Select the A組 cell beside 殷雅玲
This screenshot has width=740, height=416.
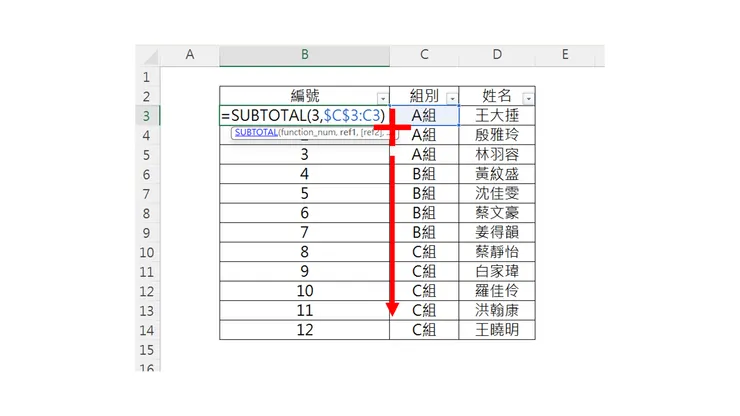[424, 135]
